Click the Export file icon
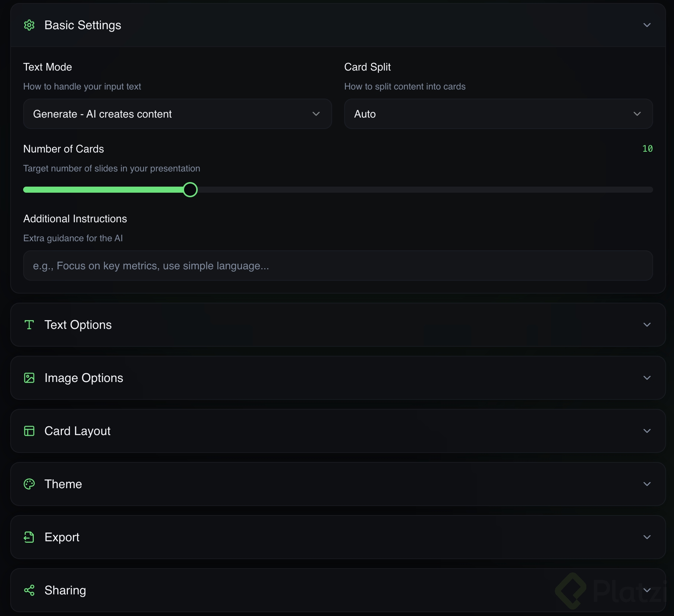The image size is (674, 616). (x=29, y=537)
